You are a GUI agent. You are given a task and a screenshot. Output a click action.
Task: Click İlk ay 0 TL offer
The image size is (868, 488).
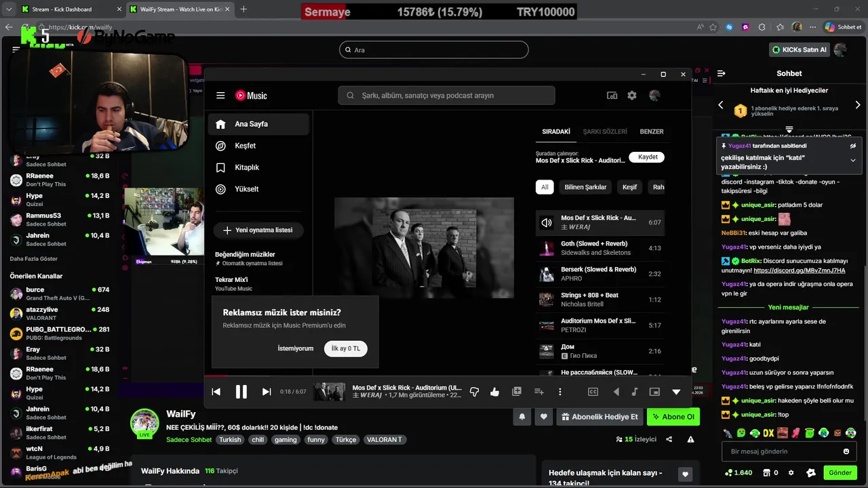[346, 348]
